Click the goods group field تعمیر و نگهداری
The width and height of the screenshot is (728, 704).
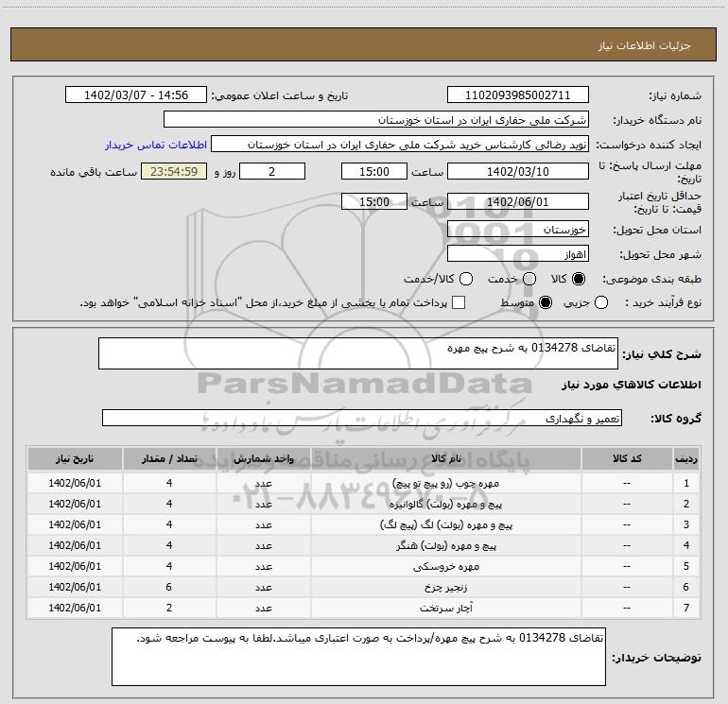[x=362, y=418]
